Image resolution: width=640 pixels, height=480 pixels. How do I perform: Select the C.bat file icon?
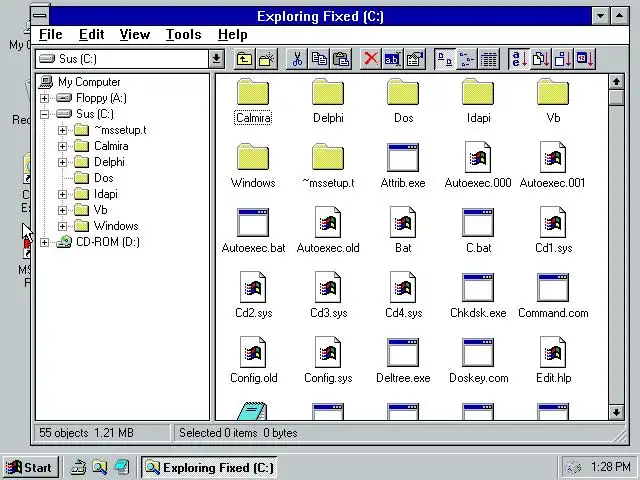tap(478, 222)
